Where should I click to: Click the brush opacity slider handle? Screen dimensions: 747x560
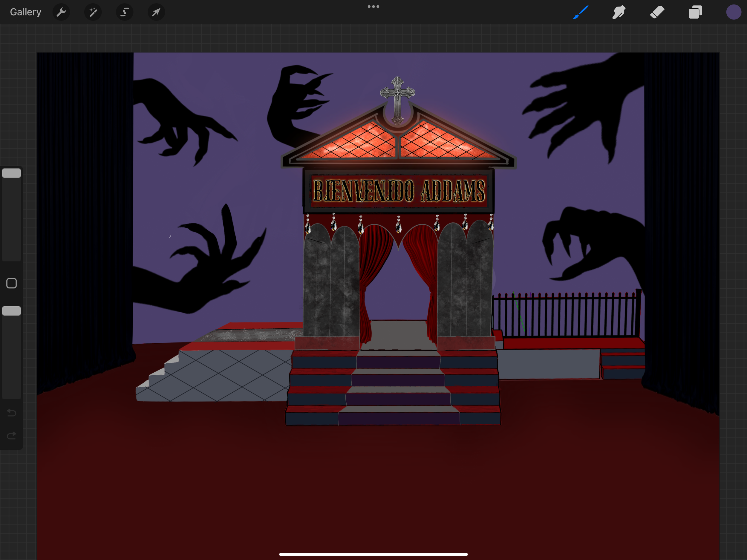point(11,311)
